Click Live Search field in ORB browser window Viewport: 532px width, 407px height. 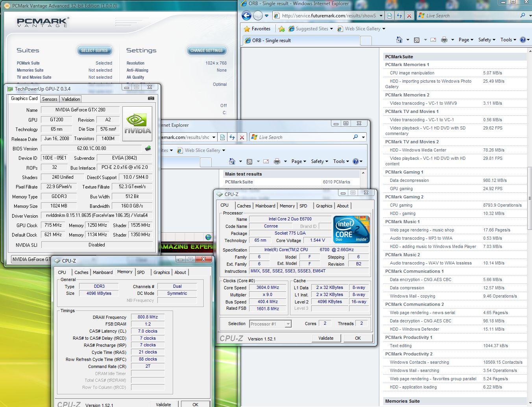tap(468, 16)
